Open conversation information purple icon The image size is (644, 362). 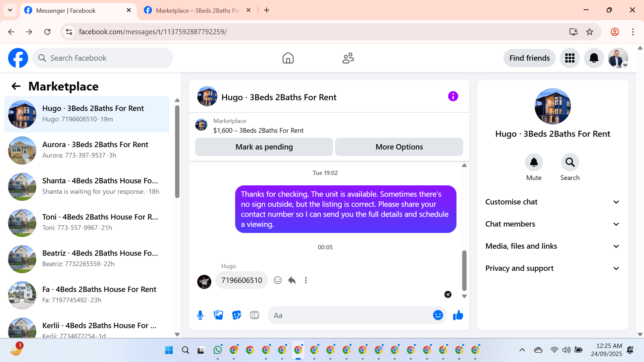pos(453,97)
